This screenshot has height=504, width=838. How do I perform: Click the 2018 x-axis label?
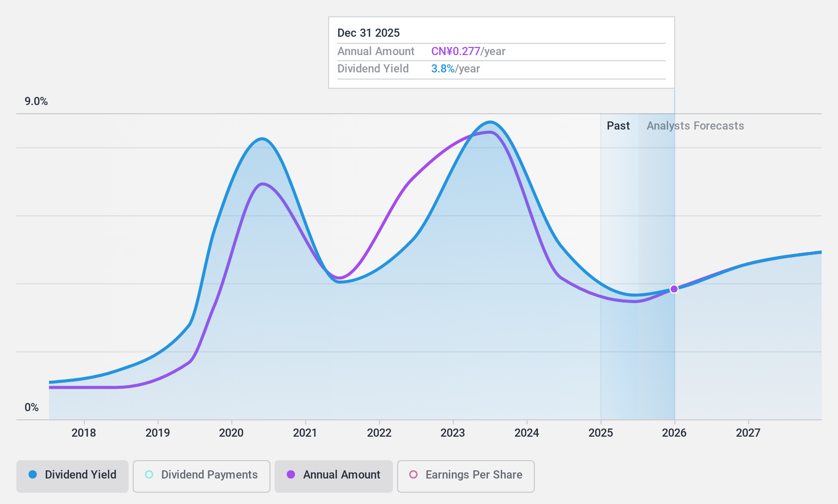[84, 433]
